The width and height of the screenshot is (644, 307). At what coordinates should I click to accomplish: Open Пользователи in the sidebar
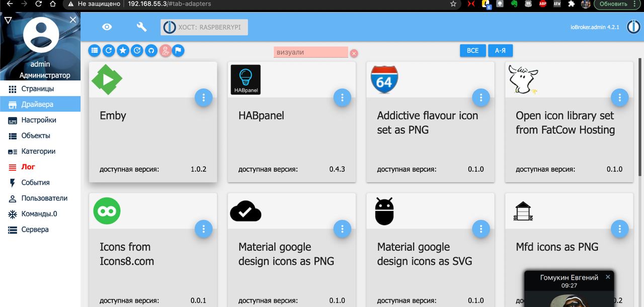tap(40, 198)
